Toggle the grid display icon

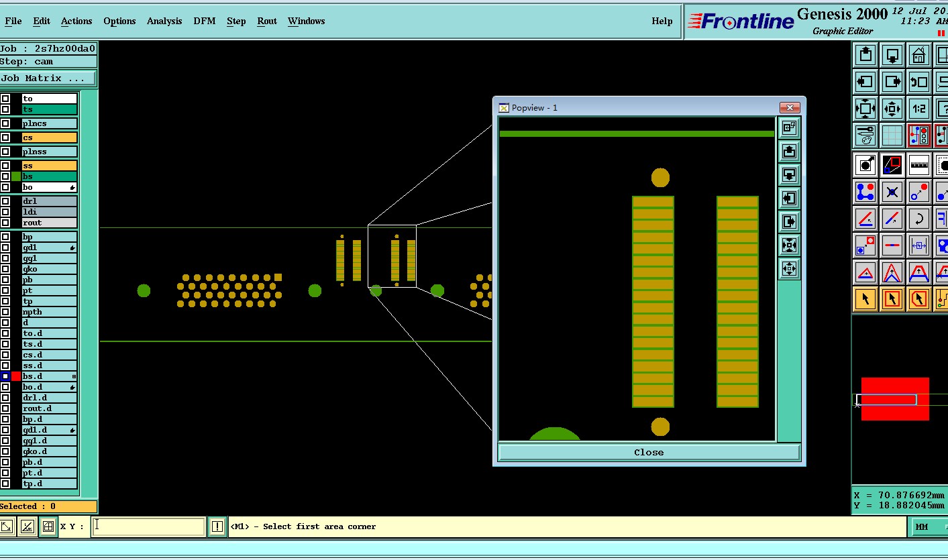(x=892, y=135)
